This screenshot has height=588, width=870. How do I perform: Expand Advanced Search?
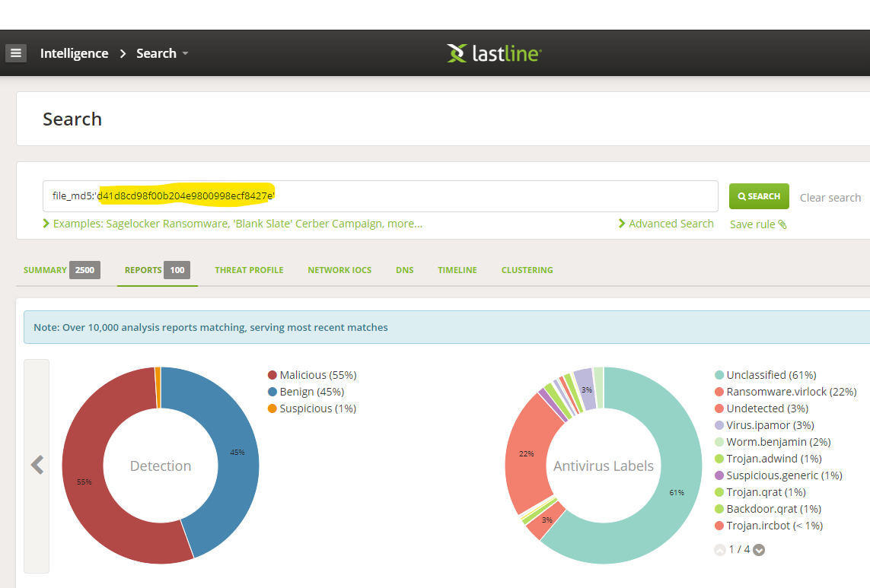click(x=666, y=224)
